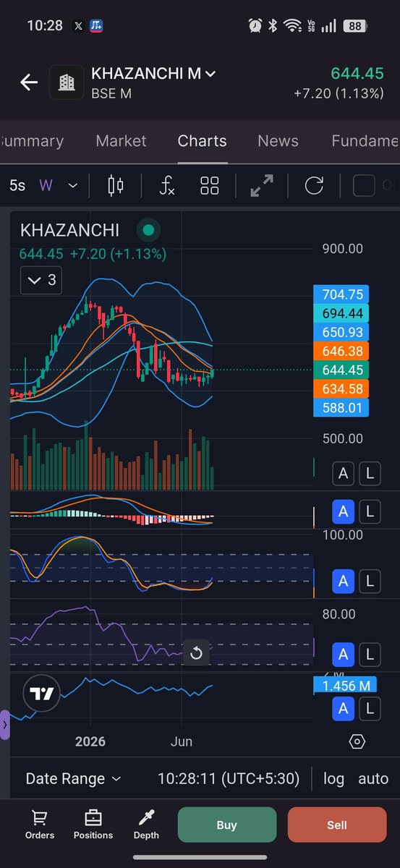
Task: Tap the X app notification icon
Action: click(x=78, y=25)
